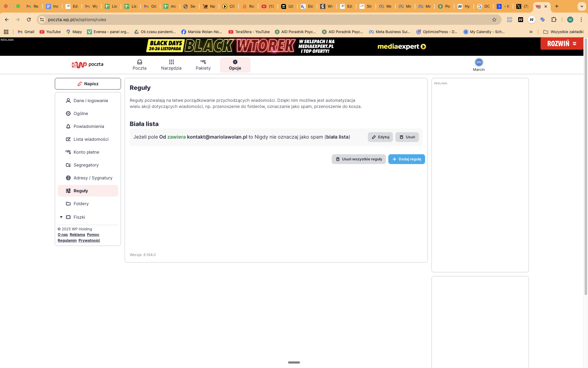
Task: Expand the Fiszki section arrow
Action: pos(61,217)
